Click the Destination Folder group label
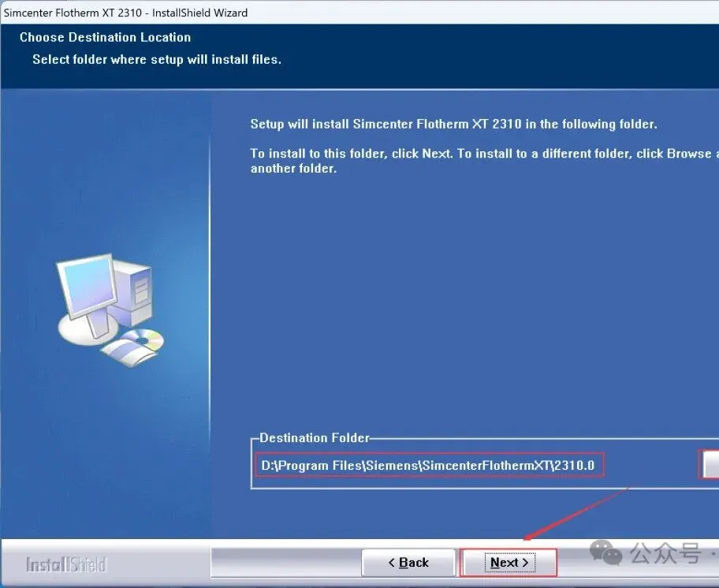Viewport: 719px width, 588px height. click(x=315, y=438)
